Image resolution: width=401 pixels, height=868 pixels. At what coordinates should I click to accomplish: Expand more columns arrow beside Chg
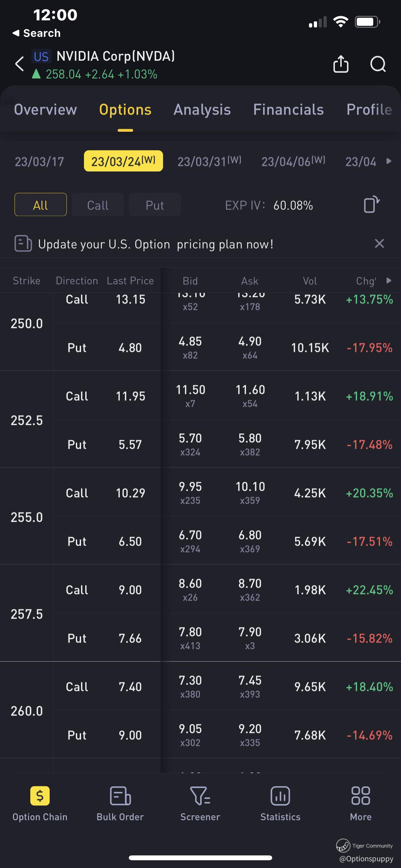click(x=389, y=280)
